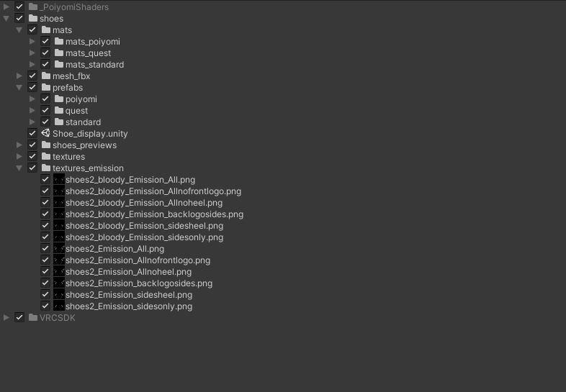Uncheck the mats_quest checkbox
The image size is (566, 392).
[45, 53]
